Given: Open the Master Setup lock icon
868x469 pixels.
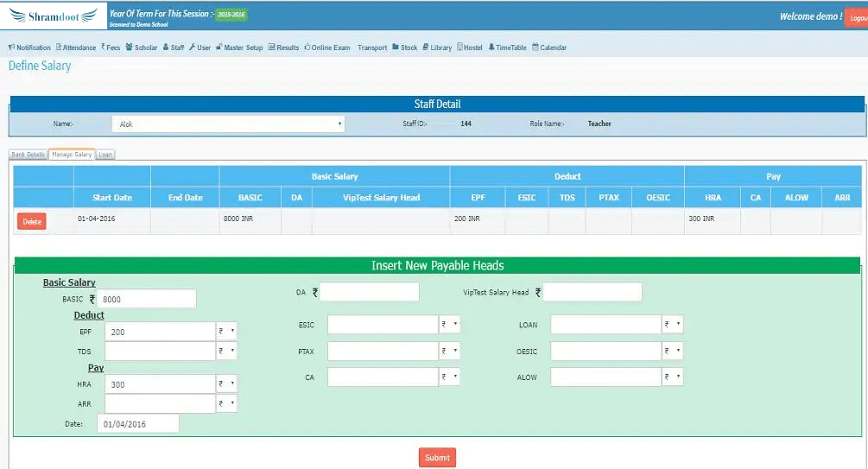Looking at the screenshot, I should tap(218, 48).
